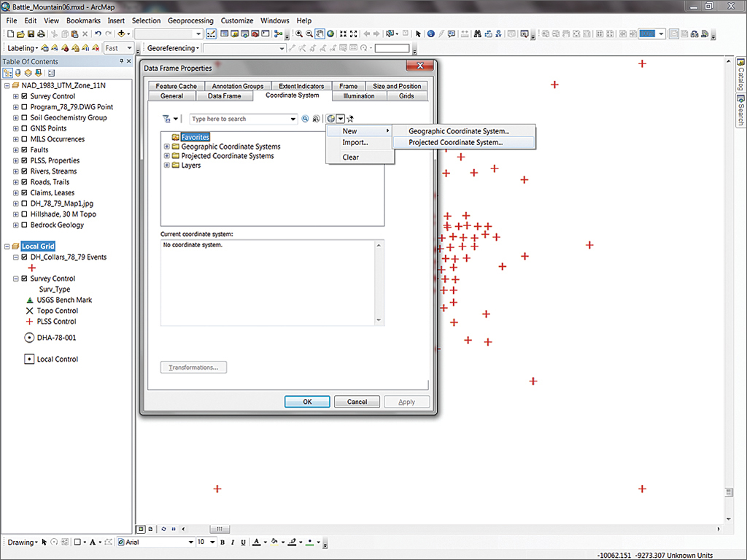
Task: Open the Geoprocessing menu
Action: [190, 20]
